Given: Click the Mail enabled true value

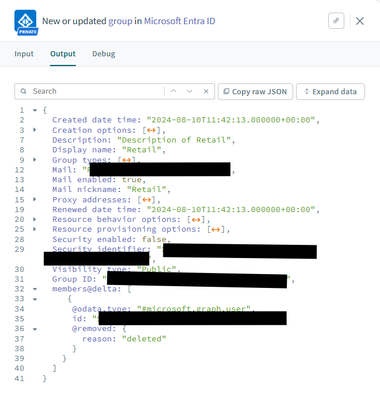Looking at the screenshot, I should point(131,180).
